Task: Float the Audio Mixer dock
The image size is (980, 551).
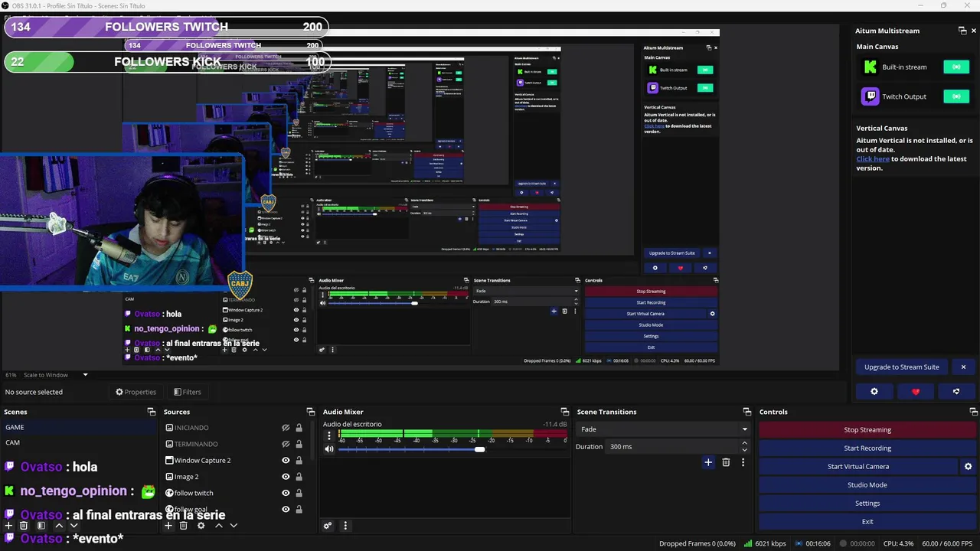Action: click(x=565, y=412)
